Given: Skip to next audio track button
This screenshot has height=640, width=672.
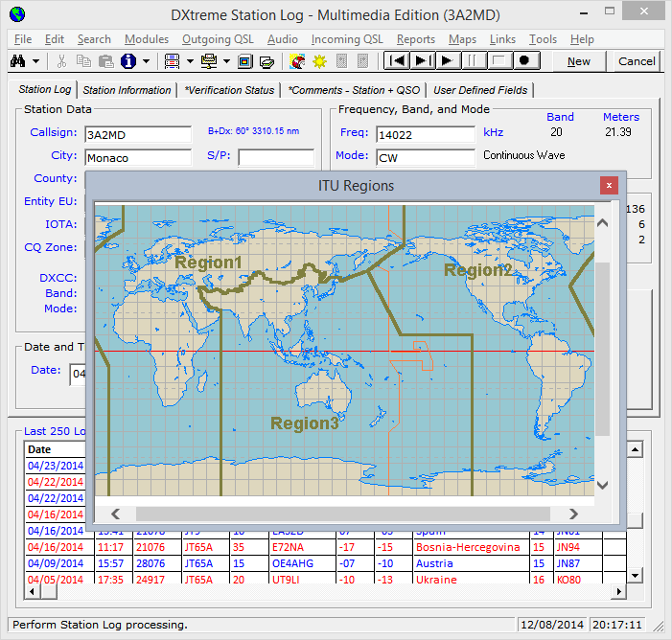Looking at the screenshot, I should (423, 60).
